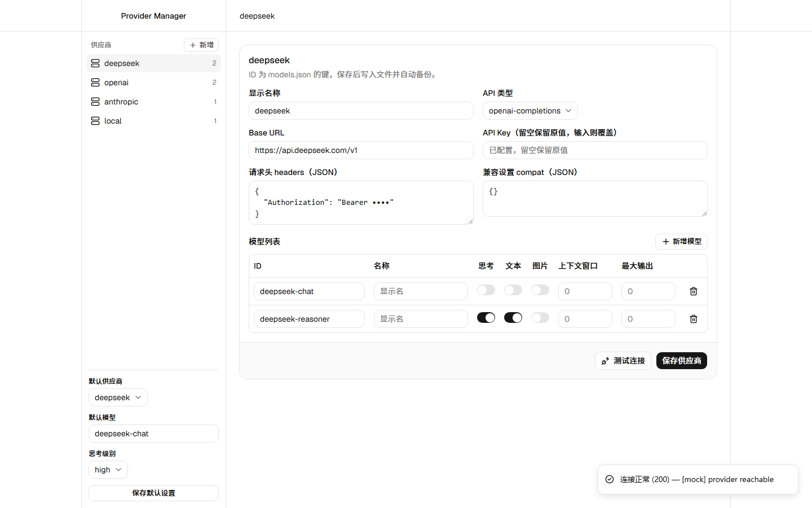The image size is (812, 508).
Task: Disable 文本 toggle for deepseek-reasoner
Action: (513, 318)
